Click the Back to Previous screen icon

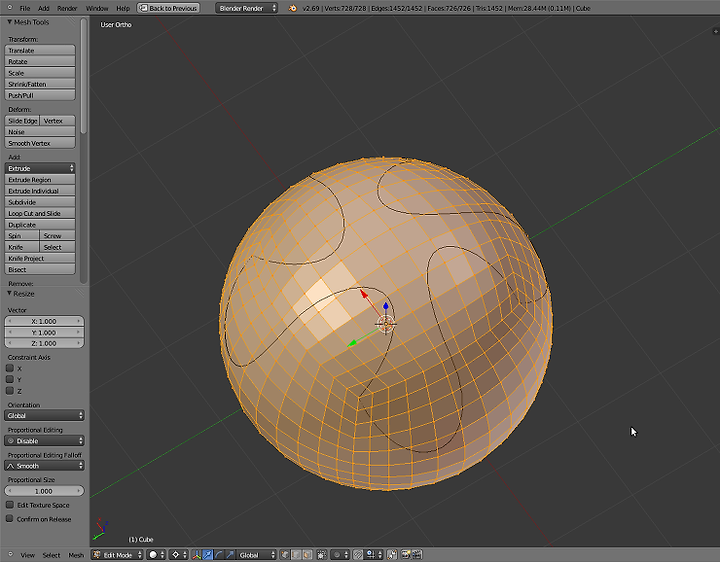pyautogui.click(x=143, y=8)
